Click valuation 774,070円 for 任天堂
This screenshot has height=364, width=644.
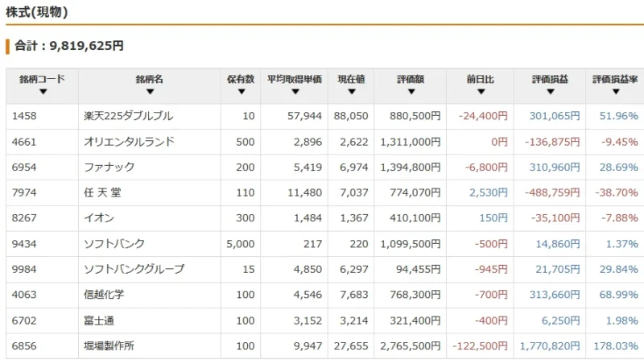click(x=415, y=192)
